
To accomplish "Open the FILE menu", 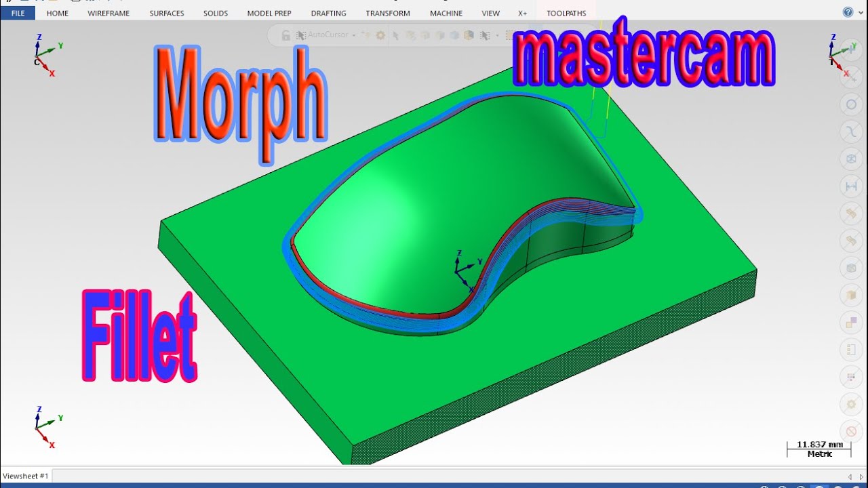I will click(18, 13).
